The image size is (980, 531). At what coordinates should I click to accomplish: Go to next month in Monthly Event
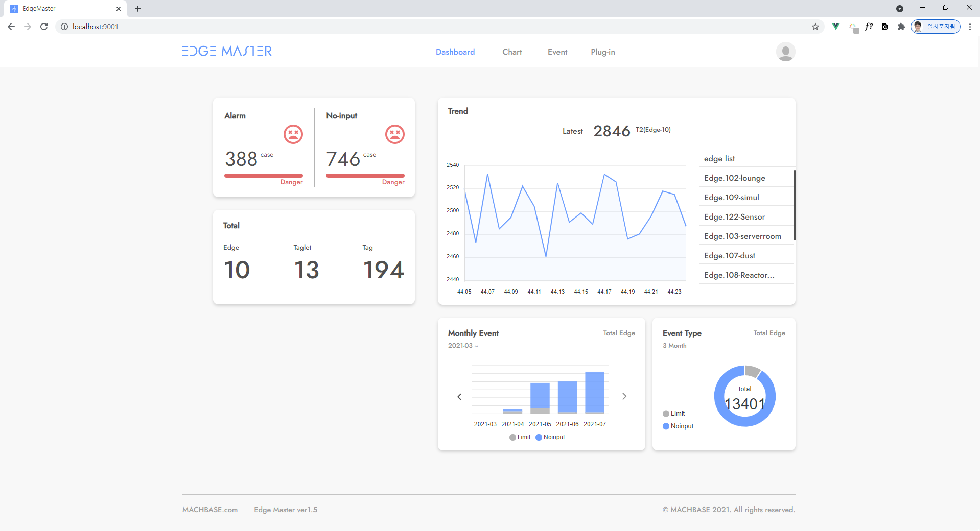(624, 396)
